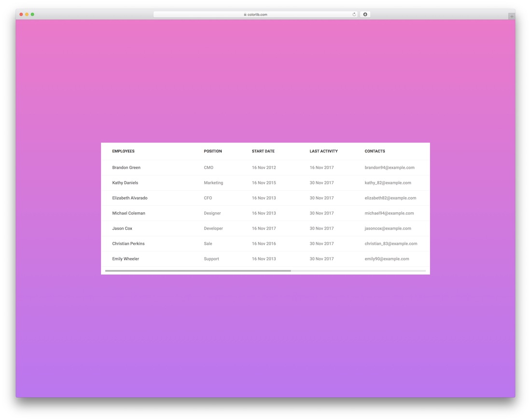531x420 pixels.
Task: Click Jason Cox's start date 16 Nov 2017
Action: point(264,229)
